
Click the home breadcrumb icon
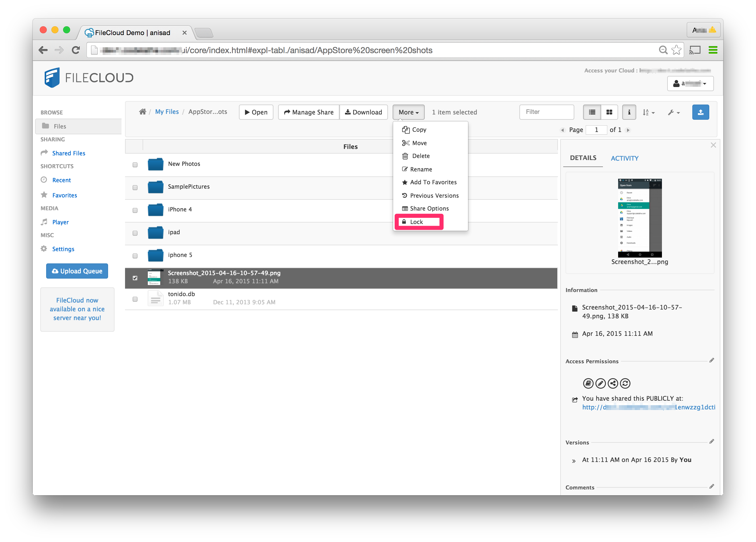(x=142, y=112)
